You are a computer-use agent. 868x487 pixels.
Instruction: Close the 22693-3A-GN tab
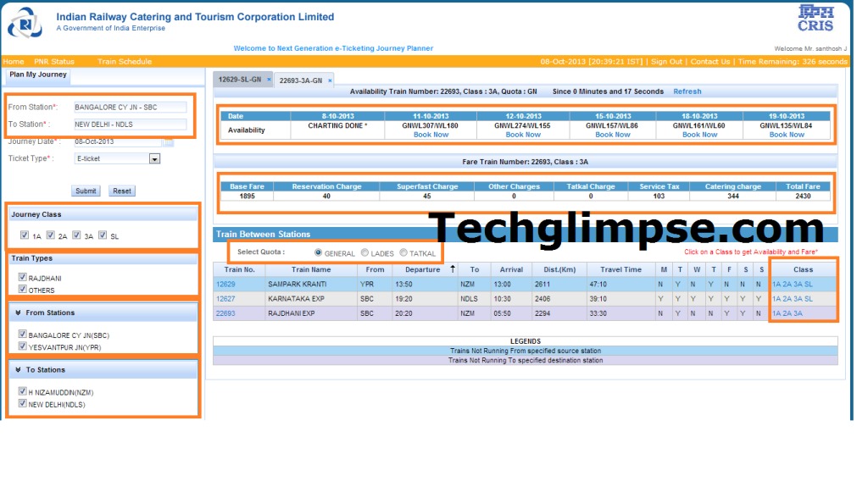[330, 80]
